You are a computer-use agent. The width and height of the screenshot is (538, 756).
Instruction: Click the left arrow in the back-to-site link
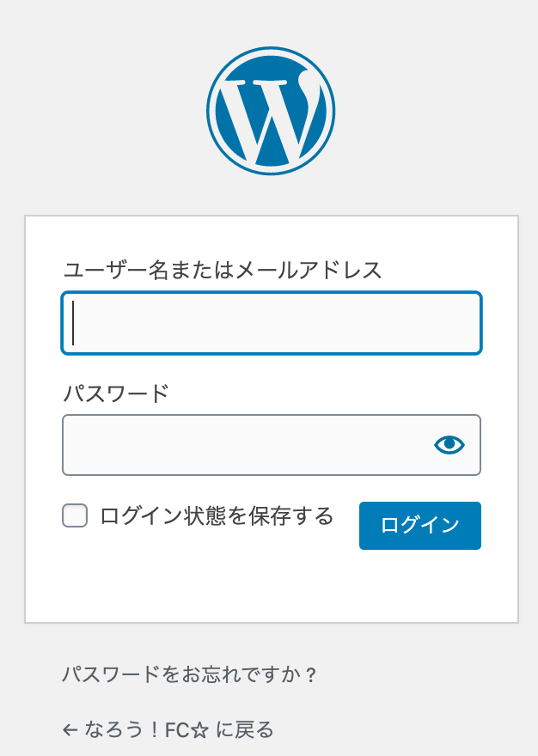coord(70,730)
